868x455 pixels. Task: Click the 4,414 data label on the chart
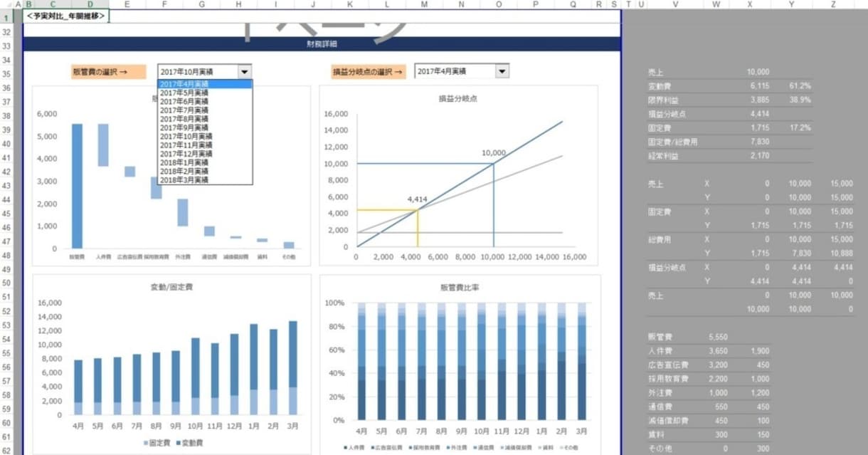pos(417,199)
